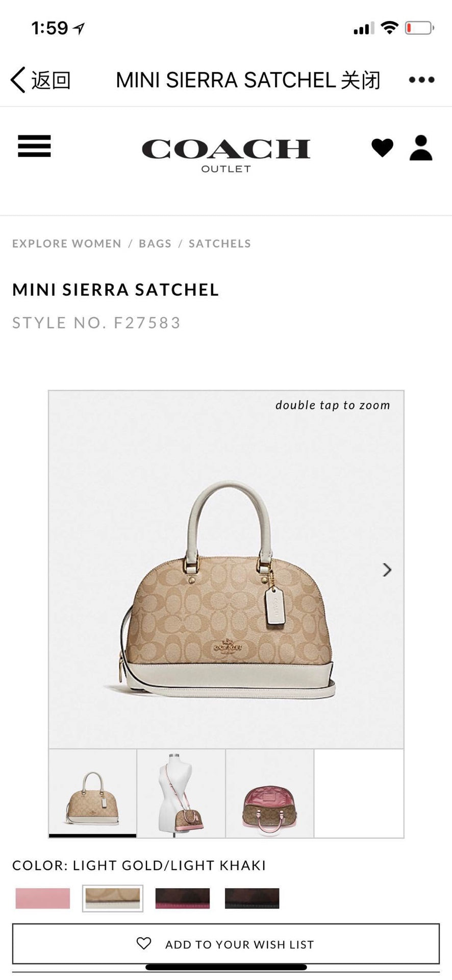Image resolution: width=452 pixels, height=980 pixels.
Task: Tap the heart icon in wish list button
Action: (144, 943)
